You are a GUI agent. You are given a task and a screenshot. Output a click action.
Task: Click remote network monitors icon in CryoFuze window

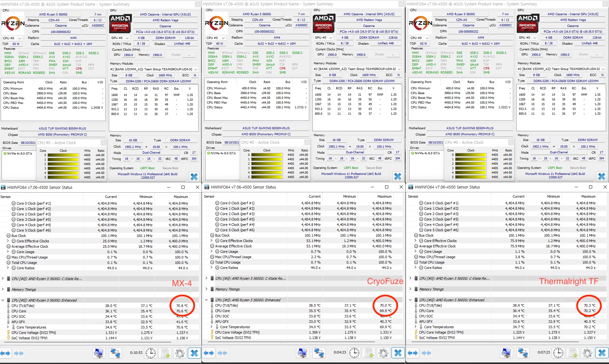[x=318, y=352]
